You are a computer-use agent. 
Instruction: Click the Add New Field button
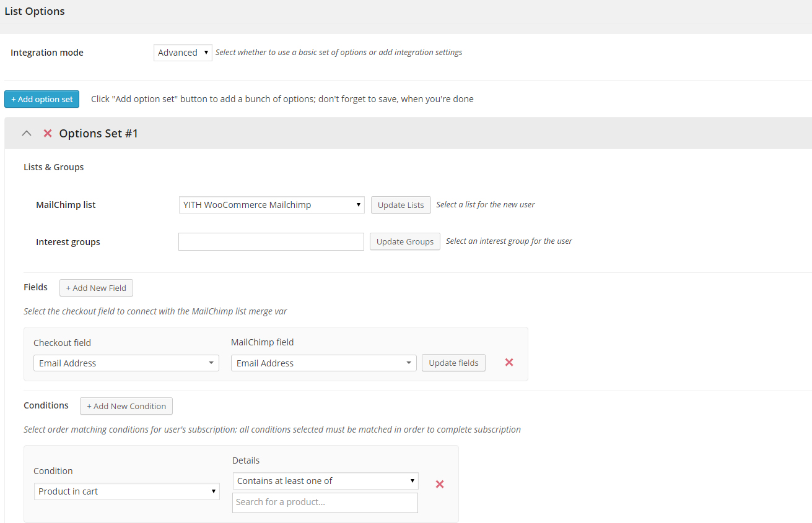96,288
